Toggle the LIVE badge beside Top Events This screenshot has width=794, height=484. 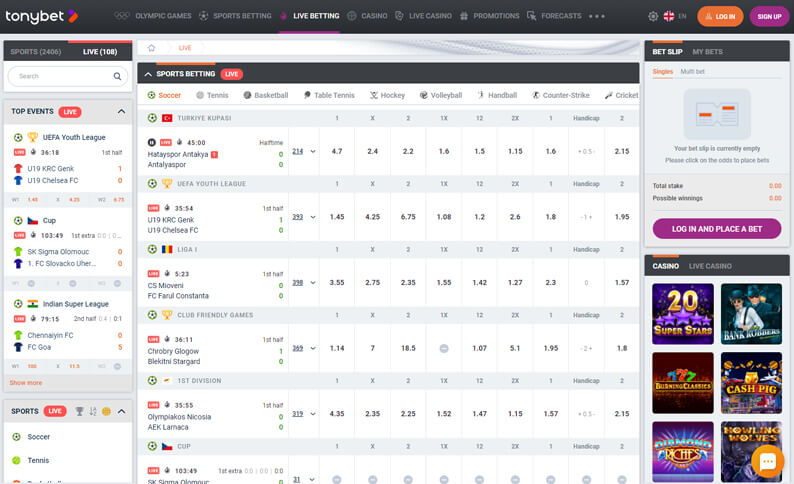coord(70,112)
